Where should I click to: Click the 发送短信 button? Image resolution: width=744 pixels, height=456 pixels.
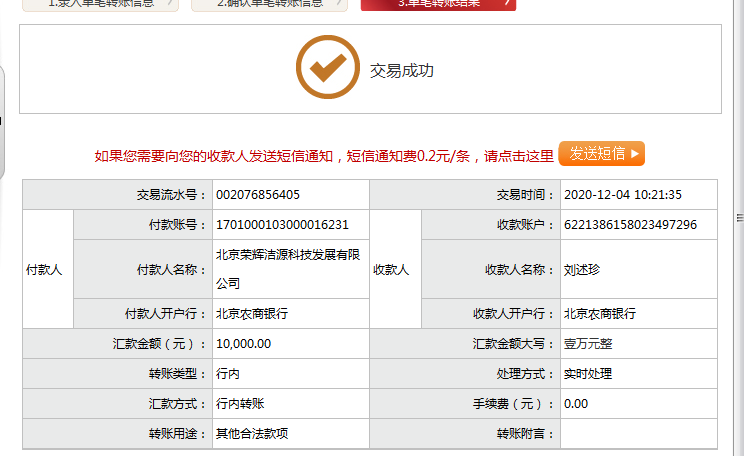(601, 153)
